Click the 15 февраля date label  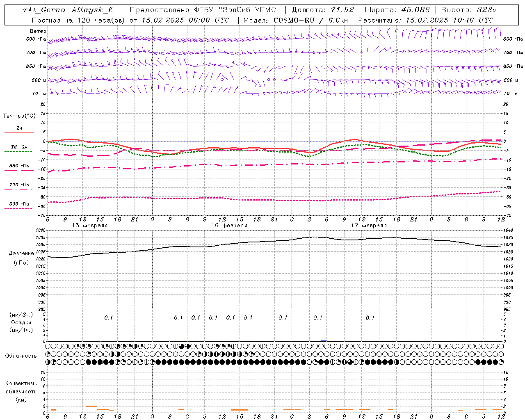coord(89,226)
